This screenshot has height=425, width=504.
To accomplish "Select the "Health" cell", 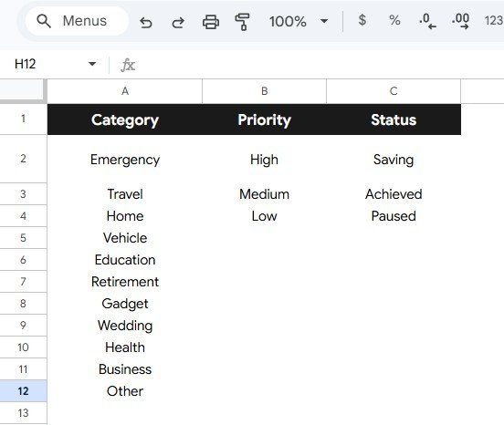I will click(x=125, y=347).
